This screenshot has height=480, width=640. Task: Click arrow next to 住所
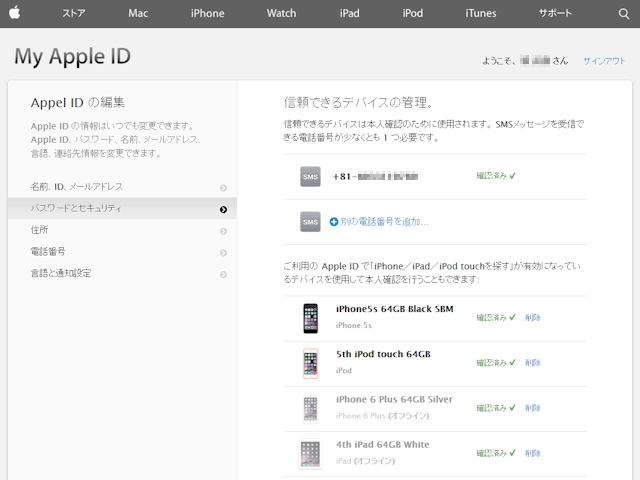point(223,231)
